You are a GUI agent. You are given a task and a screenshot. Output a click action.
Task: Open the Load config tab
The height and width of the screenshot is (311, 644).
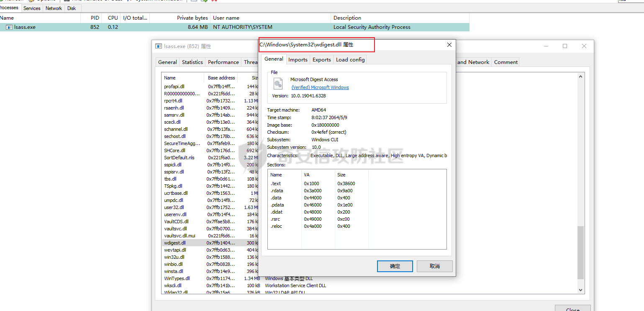click(x=350, y=60)
